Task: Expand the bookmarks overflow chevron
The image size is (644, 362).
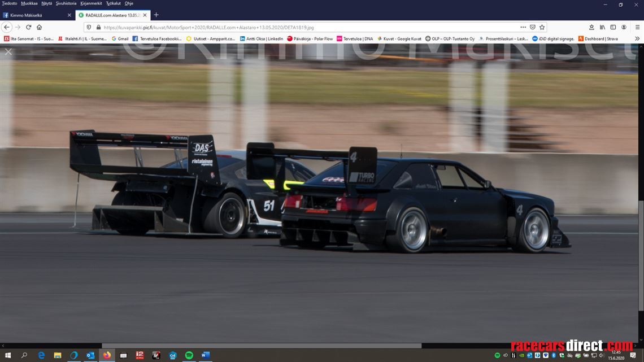Action: (637, 38)
